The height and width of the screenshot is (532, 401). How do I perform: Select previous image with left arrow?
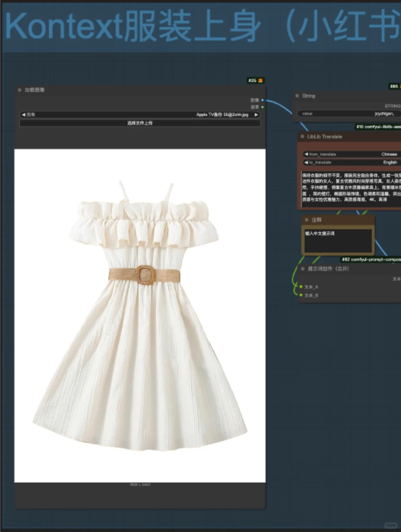coord(24,115)
